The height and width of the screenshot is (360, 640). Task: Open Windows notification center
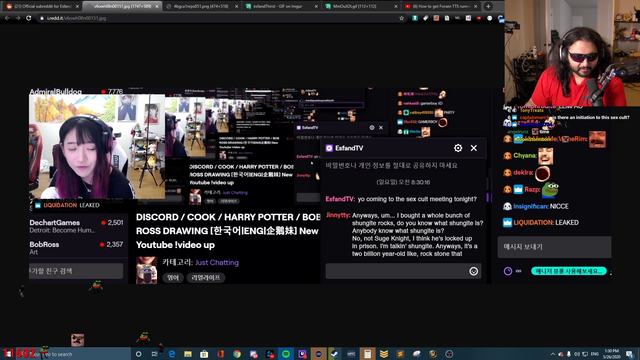(x=630, y=354)
